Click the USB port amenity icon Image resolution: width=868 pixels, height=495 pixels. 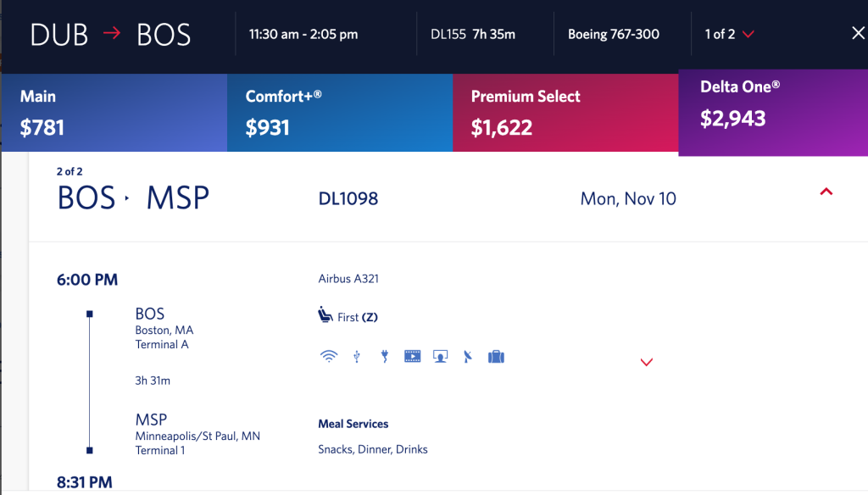357,356
